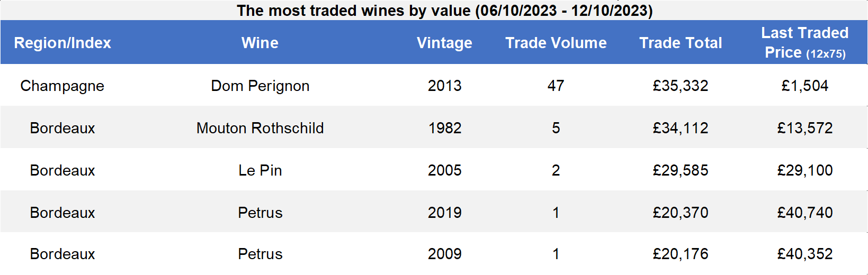Image resolution: width=868 pixels, height=275 pixels.
Task: Select the Wine column header
Action: 260,43
